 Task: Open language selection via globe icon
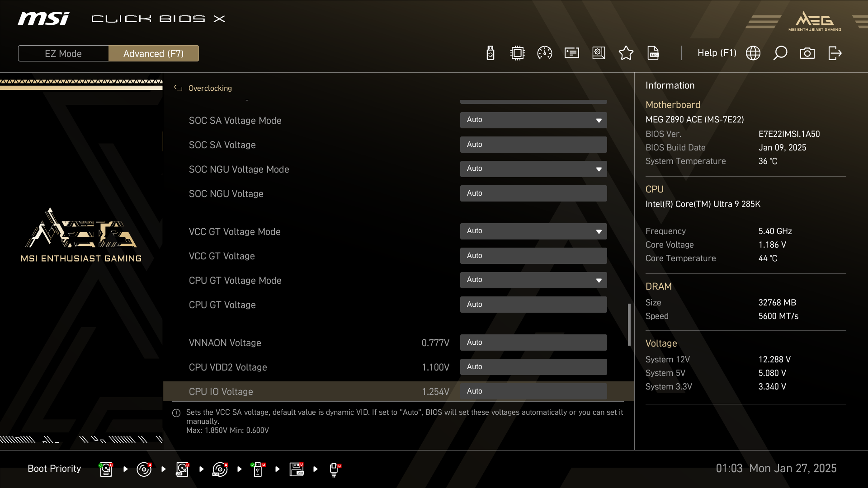point(753,53)
